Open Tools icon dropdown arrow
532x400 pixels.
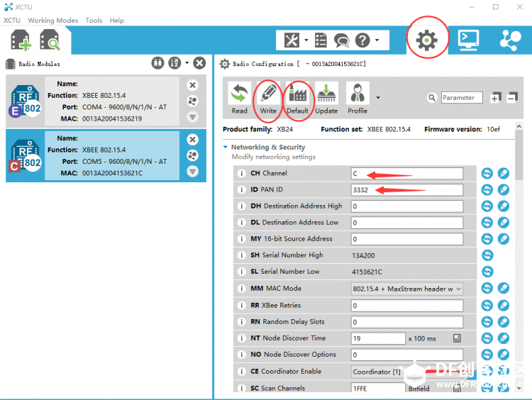306,40
